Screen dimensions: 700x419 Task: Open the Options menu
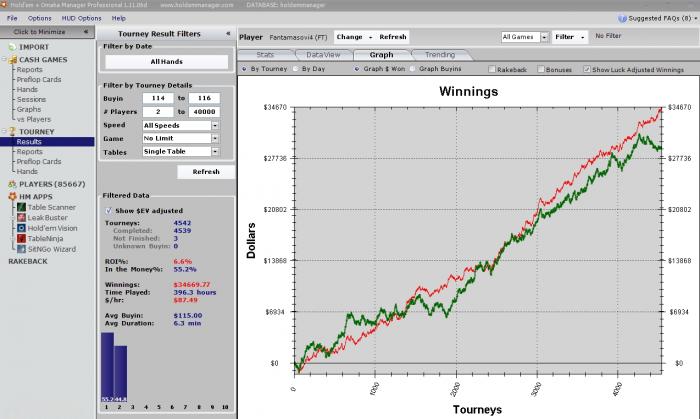[x=40, y=18]
